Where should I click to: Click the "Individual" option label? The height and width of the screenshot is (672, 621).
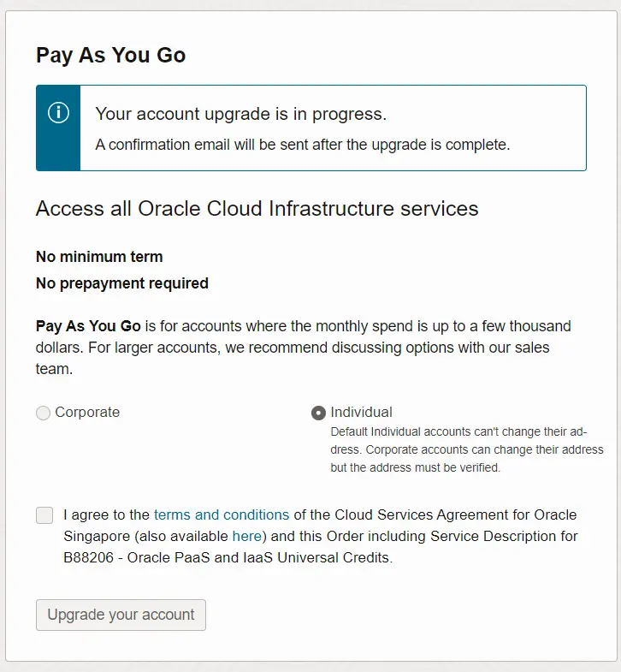point(361,413)
